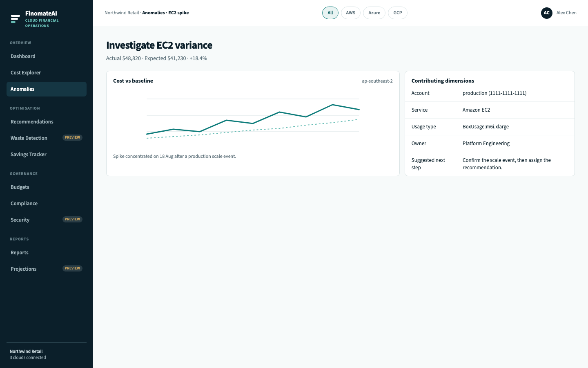Filter by AWS cloud
Screen dimensions: 588x368
pyautogui.click(x=351, y=13)
